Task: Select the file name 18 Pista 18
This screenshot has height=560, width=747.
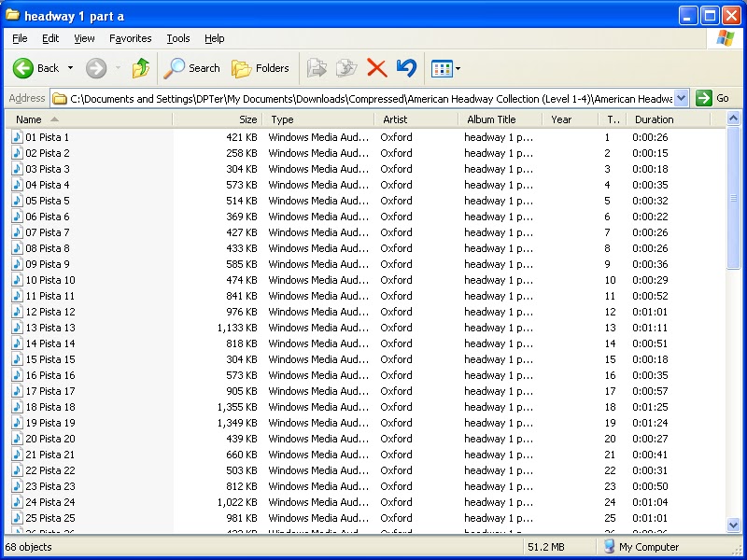Action: point(50,407)
